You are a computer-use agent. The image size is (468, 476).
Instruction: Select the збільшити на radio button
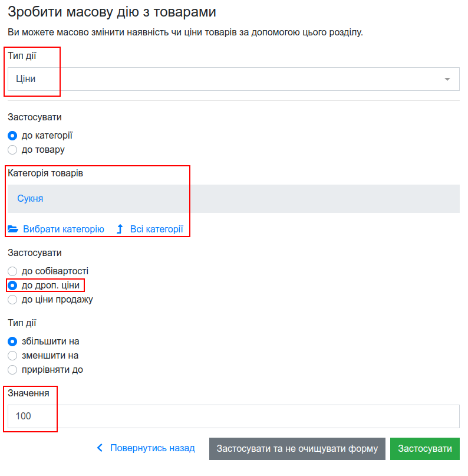pos(12,342)
